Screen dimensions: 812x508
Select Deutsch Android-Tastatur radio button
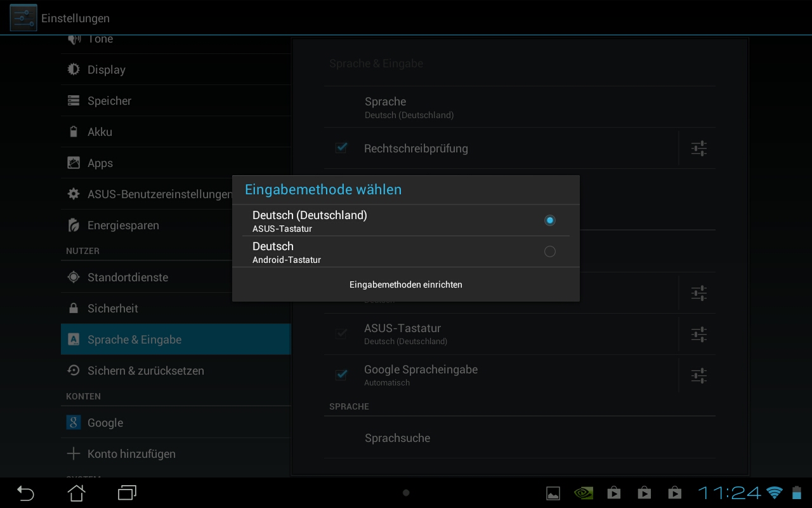549,251
